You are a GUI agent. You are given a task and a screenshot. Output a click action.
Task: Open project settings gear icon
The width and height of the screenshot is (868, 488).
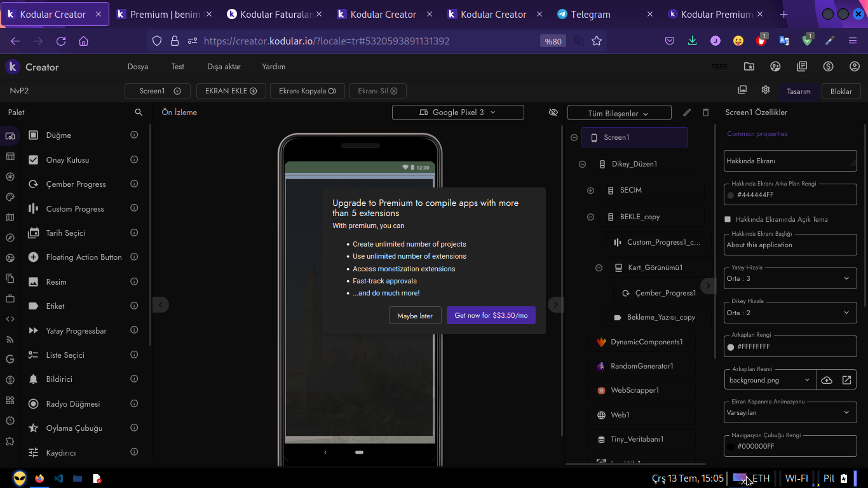pos(766,90)
